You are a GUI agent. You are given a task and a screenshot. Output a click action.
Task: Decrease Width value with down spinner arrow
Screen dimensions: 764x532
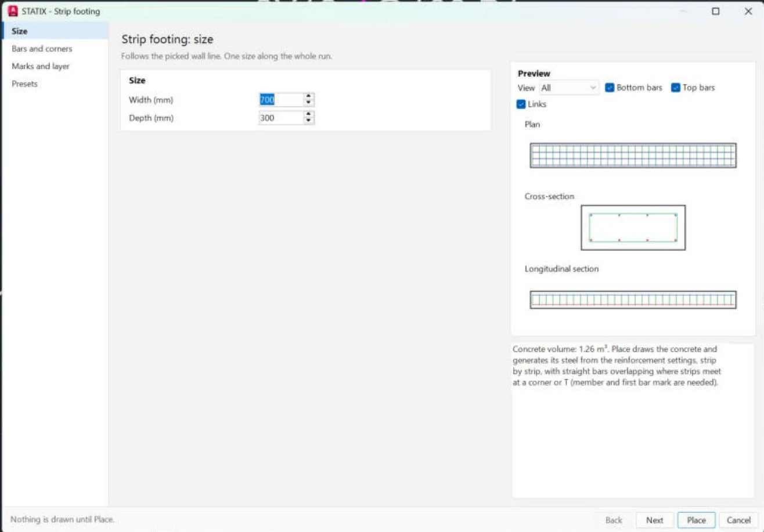tap(309, 103)
